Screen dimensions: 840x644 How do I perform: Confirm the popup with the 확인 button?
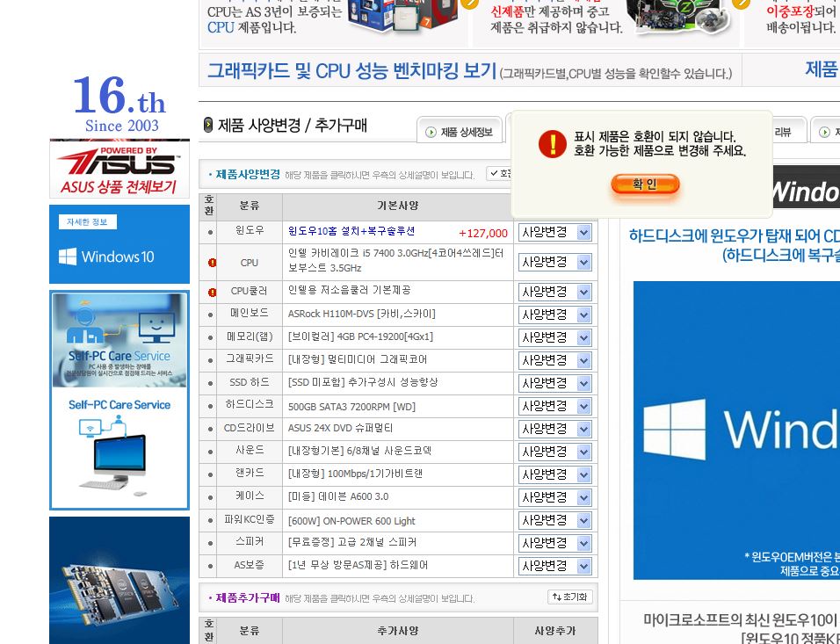point(645,185)
